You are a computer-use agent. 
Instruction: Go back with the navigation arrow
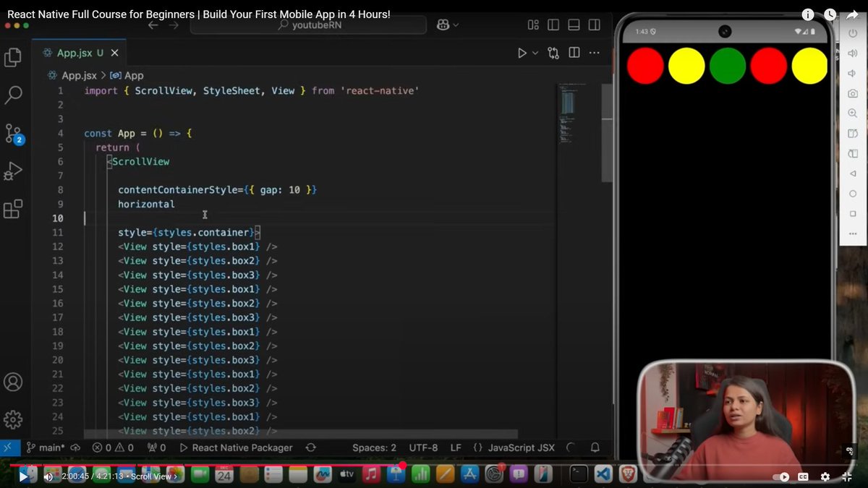click(153, 25)
